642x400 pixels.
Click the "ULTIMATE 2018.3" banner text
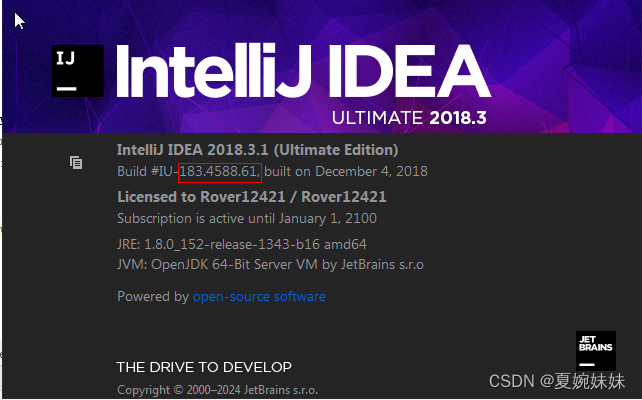tap(409, 118)
